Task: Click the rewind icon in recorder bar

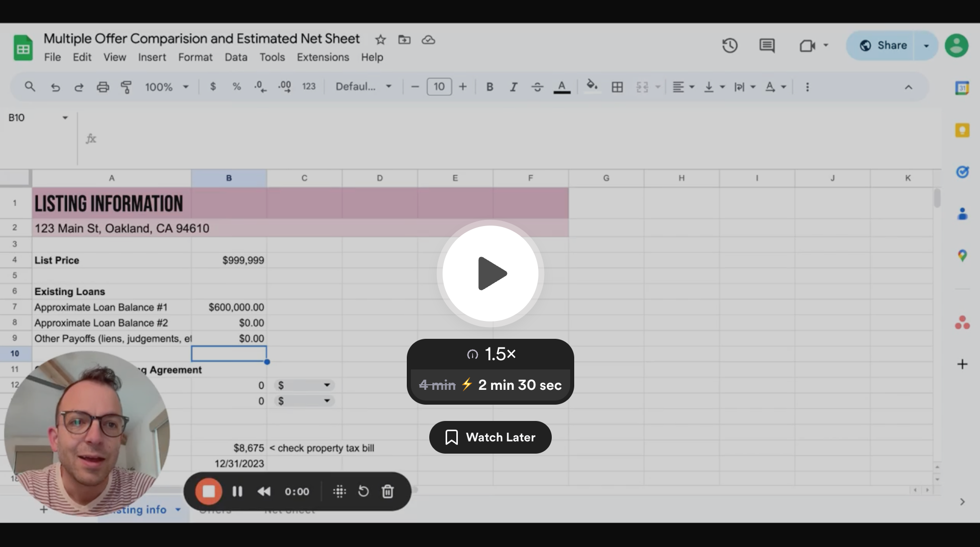Action: [x=264, y=491]
